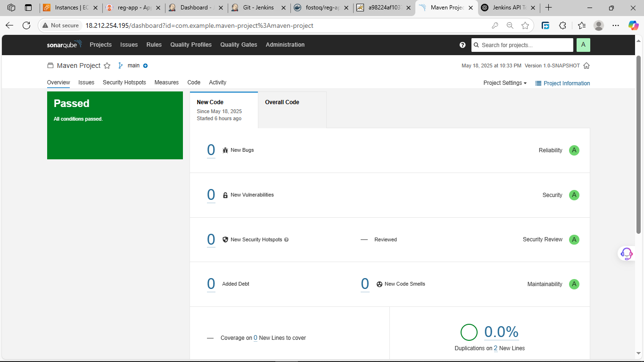Switch to the Dashboard Jenkins browser tab

point(197,8)
